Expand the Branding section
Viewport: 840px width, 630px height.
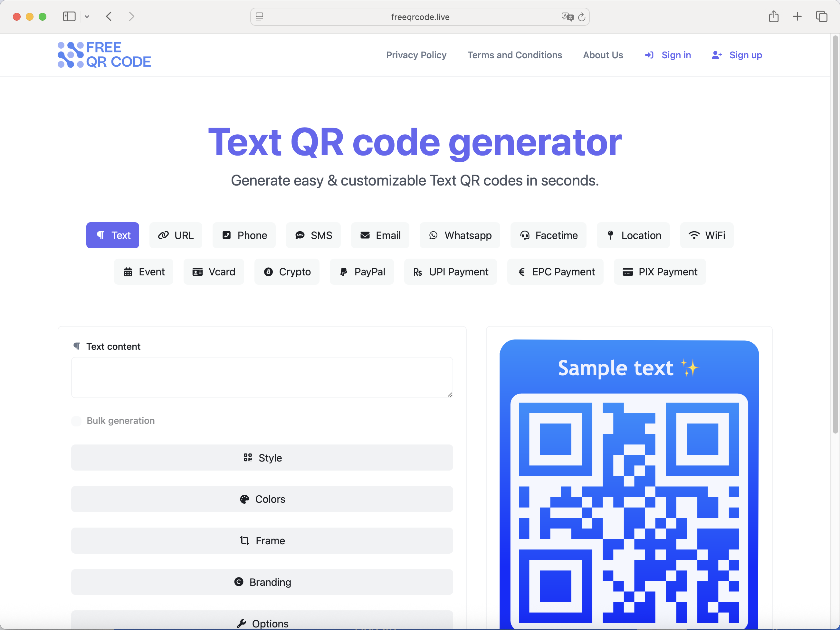[x=262, y=582]
